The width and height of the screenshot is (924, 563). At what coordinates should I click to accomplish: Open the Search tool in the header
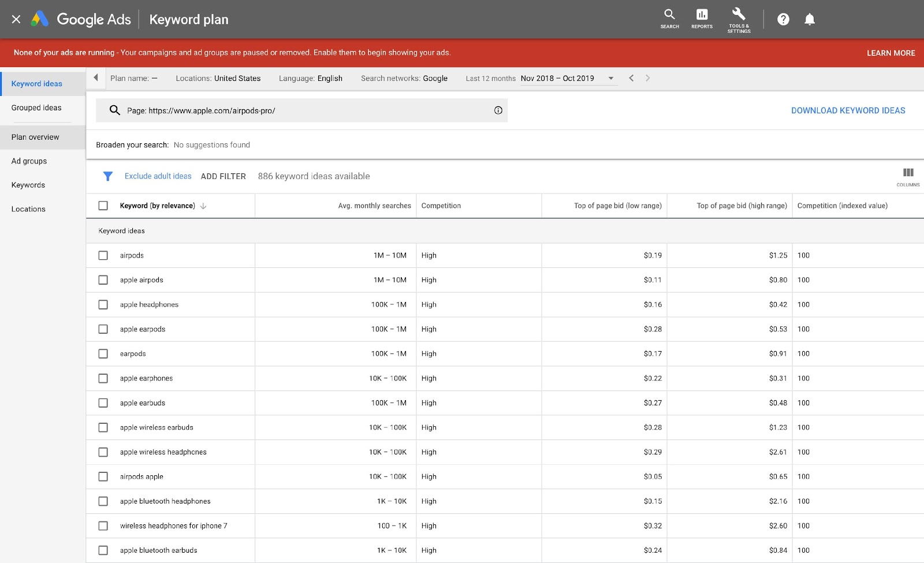point(669,18)
